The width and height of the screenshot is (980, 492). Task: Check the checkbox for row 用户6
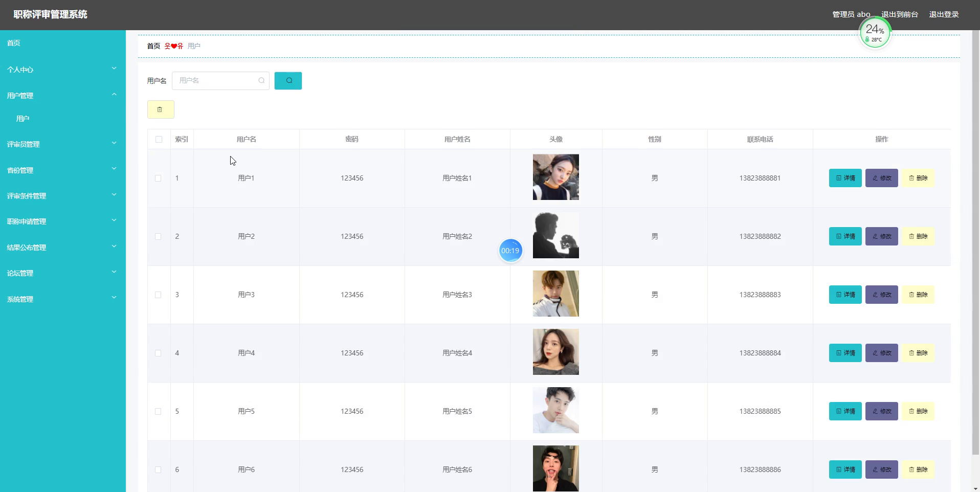158,470
